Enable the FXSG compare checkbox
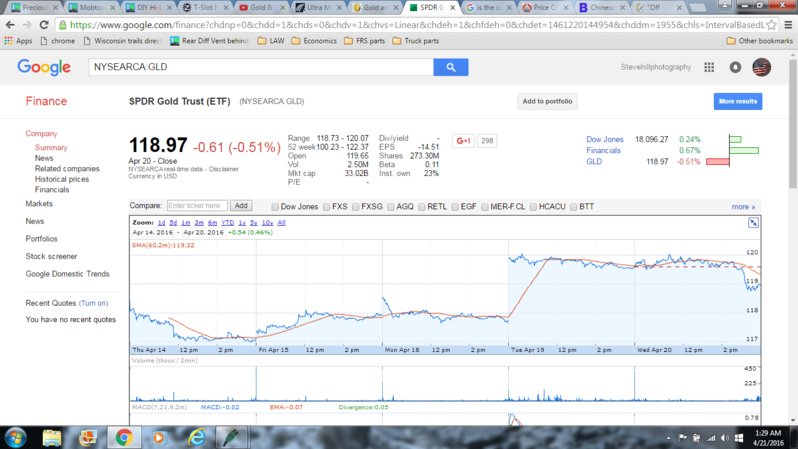This screenshot has height=449, width=798. click(356, 207)
